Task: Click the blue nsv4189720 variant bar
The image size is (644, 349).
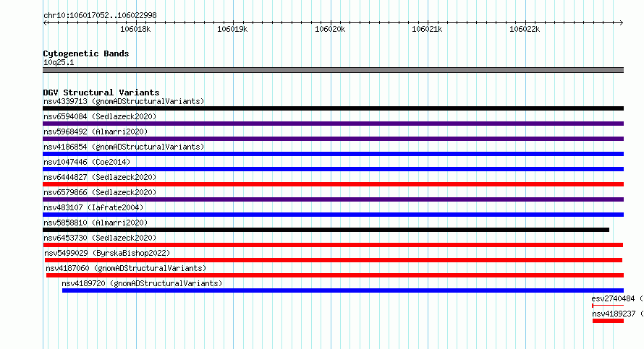Action: coord(343,290)
